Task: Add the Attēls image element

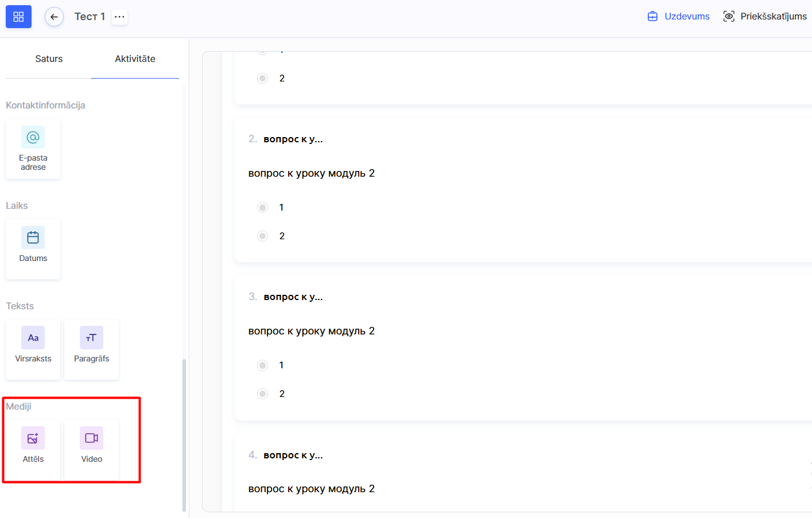Action: coord(33,449)
